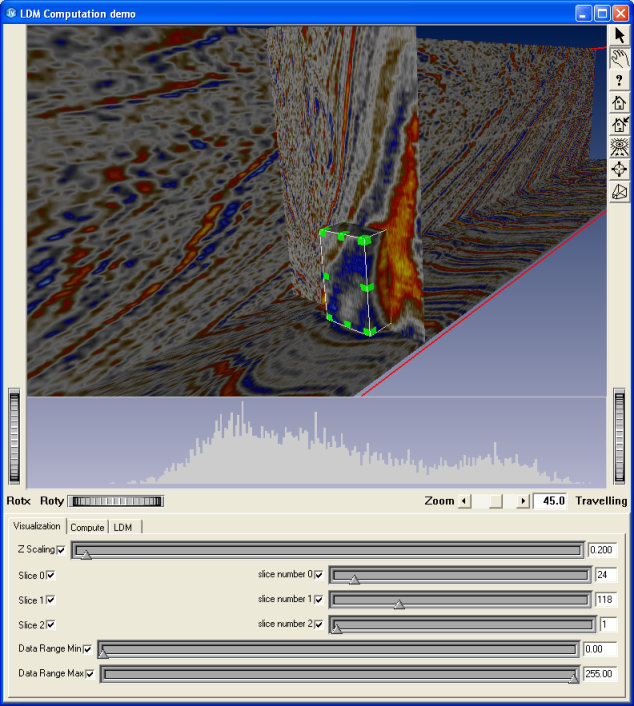Reset camera to home position

click(x=620, y=102)
